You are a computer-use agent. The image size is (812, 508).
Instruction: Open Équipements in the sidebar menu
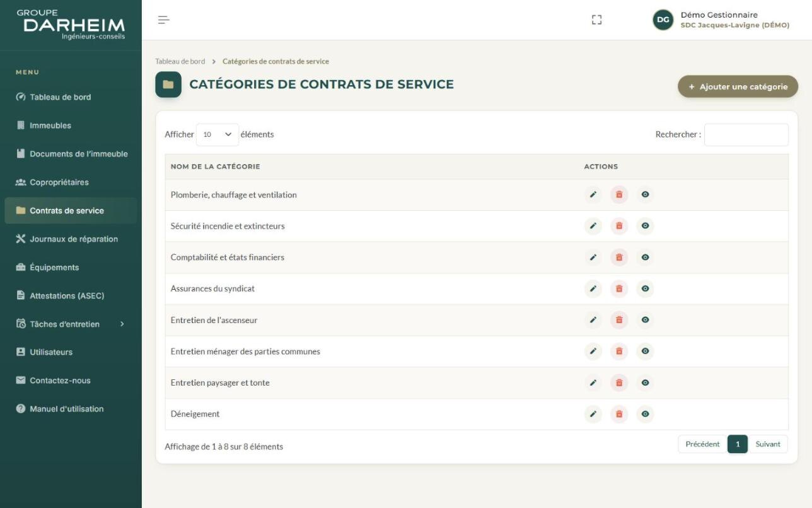pos(71,268)
